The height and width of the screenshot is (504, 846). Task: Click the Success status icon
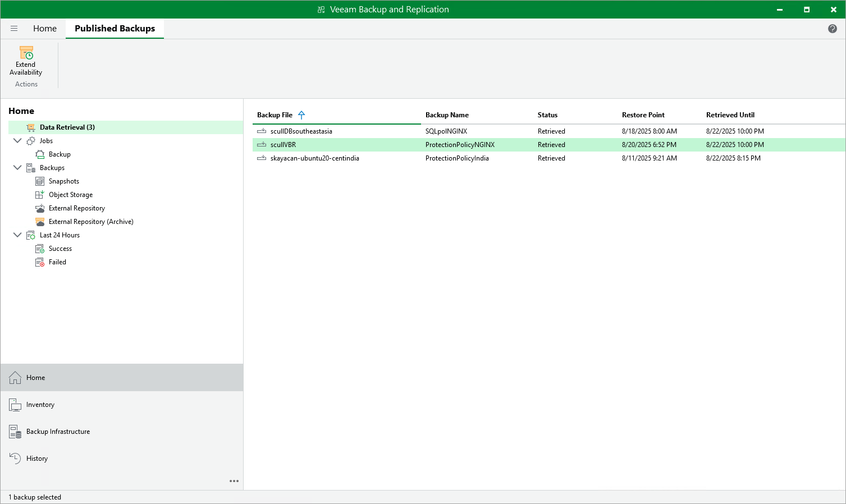(40, 249)
